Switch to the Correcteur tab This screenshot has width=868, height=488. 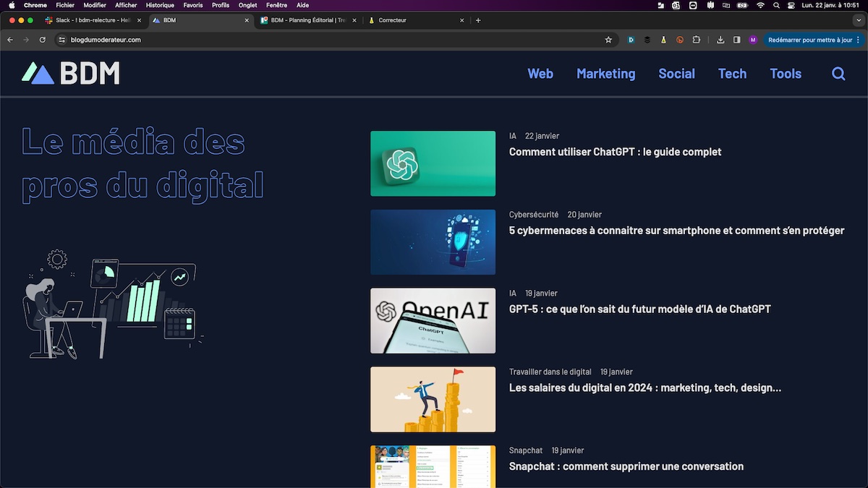point(415,20)
